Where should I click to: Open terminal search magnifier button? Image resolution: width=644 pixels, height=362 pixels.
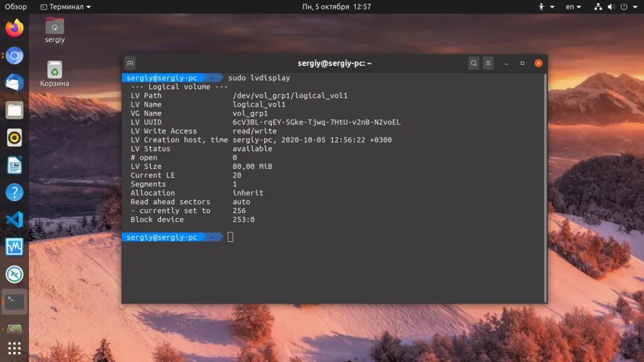[x=474, y=63]
